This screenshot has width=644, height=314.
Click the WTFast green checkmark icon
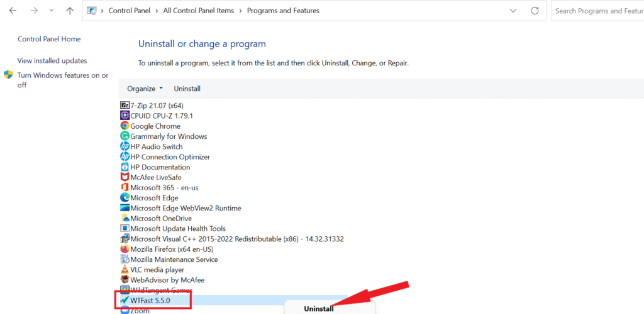point(125,300)
